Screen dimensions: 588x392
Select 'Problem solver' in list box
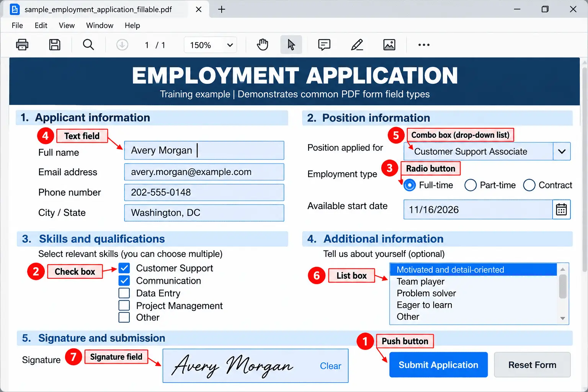(473, 293)
